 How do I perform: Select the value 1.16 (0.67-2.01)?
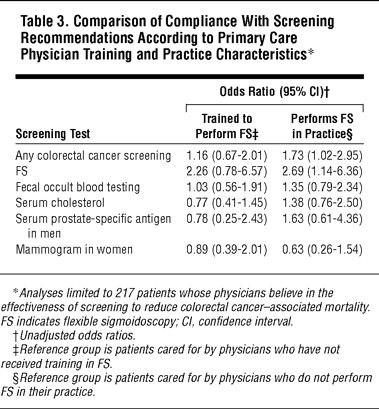(x=227, y=156)
